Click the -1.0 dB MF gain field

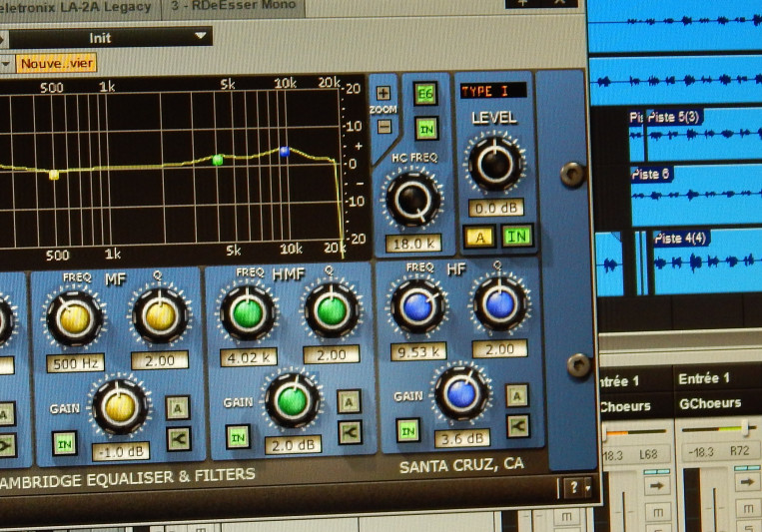tap(121, 452)
